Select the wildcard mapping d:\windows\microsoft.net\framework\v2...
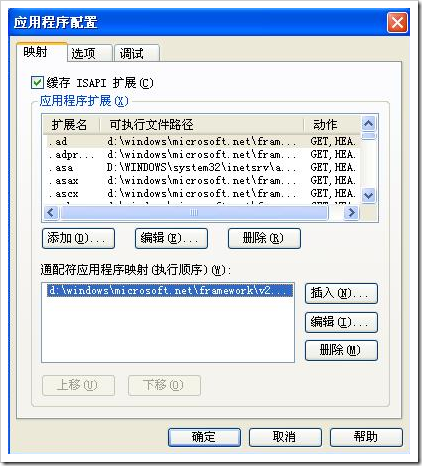The height and width of the screenshot is (466, 422). tap(169, 290)
